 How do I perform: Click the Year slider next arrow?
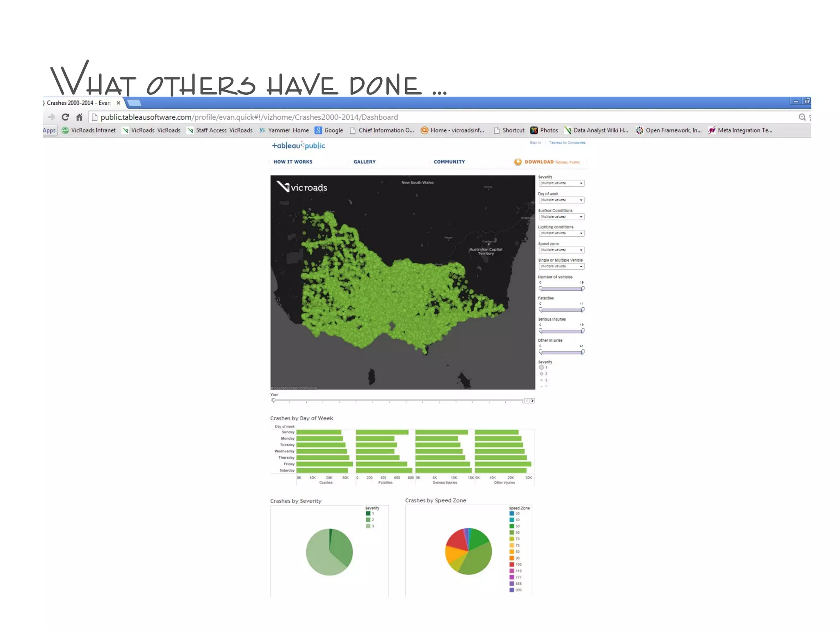pos(532,401)
